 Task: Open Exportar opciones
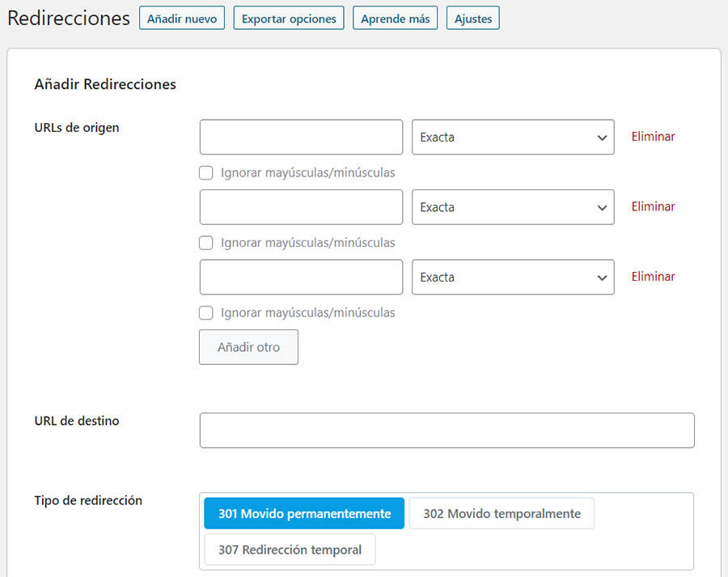(289, 19)
